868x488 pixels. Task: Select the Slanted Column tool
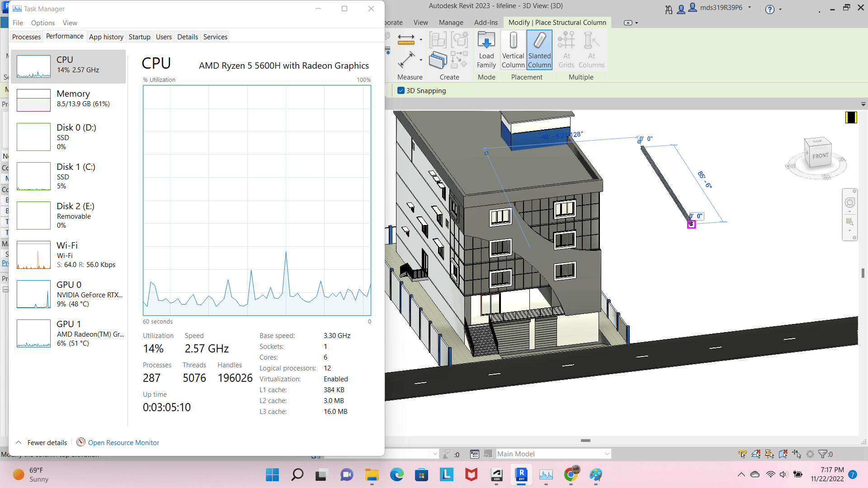point(539,50)
